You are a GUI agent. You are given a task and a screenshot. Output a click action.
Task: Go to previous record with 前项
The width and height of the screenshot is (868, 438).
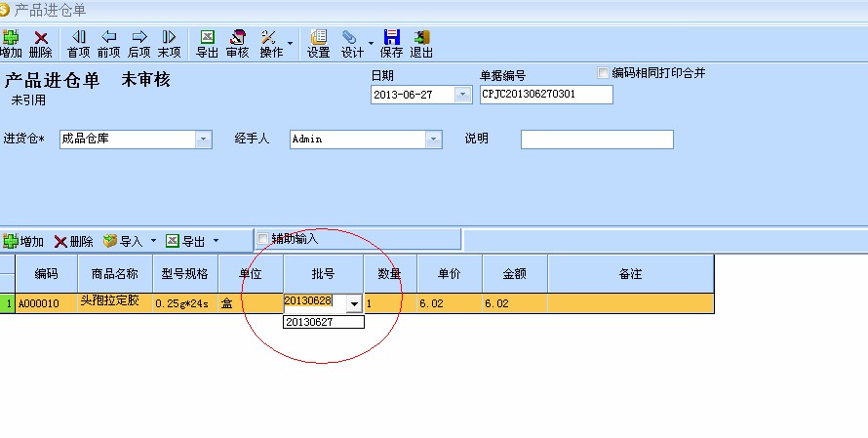pyautogui.click(x=108, y=44)
